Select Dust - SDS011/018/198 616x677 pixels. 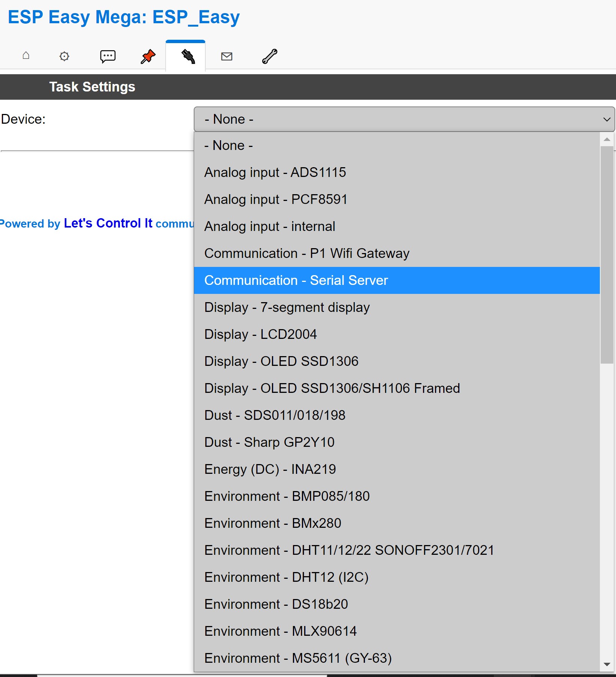397,415
